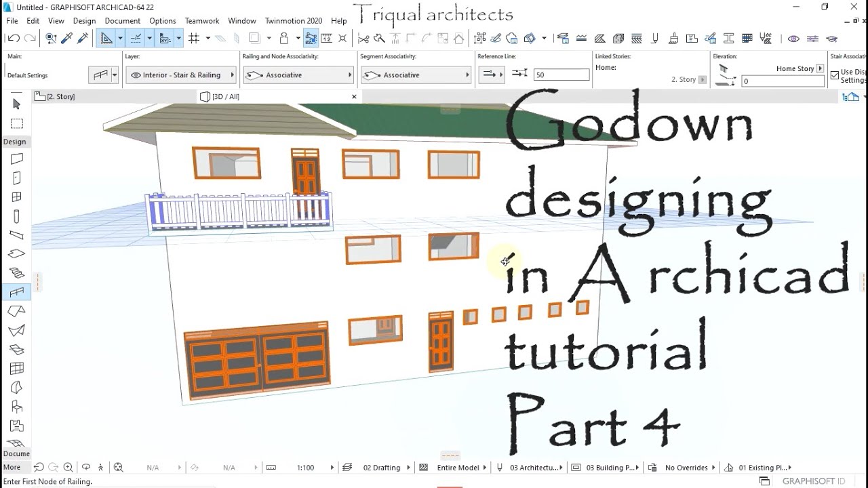The image size is (868, 488).
Task: Toggle the Suspend Groups icon
Action: (480, 39)
